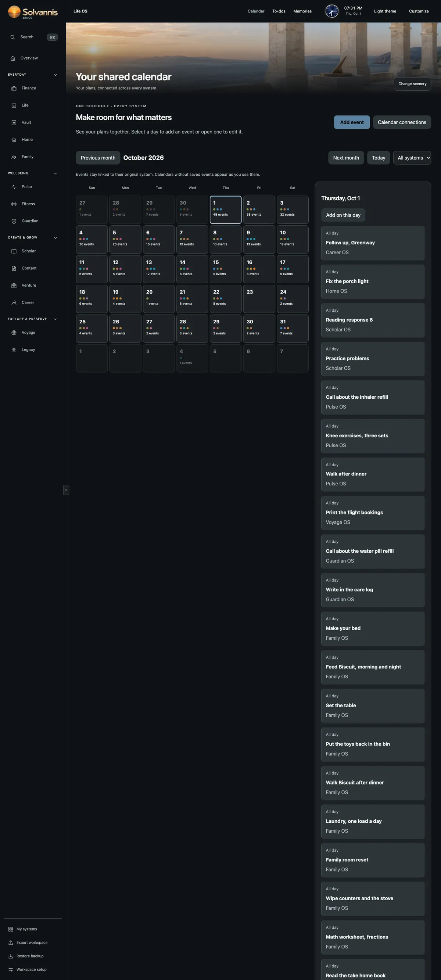Click the Solvannis sun logo

click(14, 11)
